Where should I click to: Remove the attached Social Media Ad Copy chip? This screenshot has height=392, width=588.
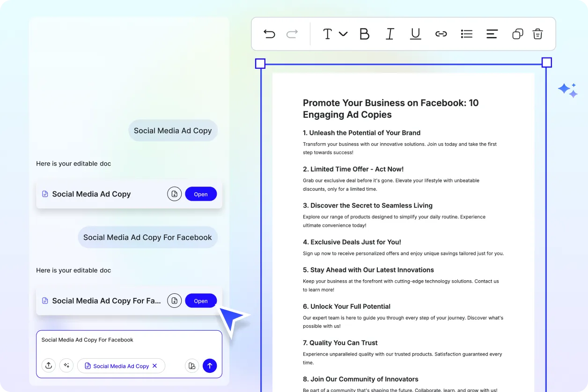[x=155, y=366]
